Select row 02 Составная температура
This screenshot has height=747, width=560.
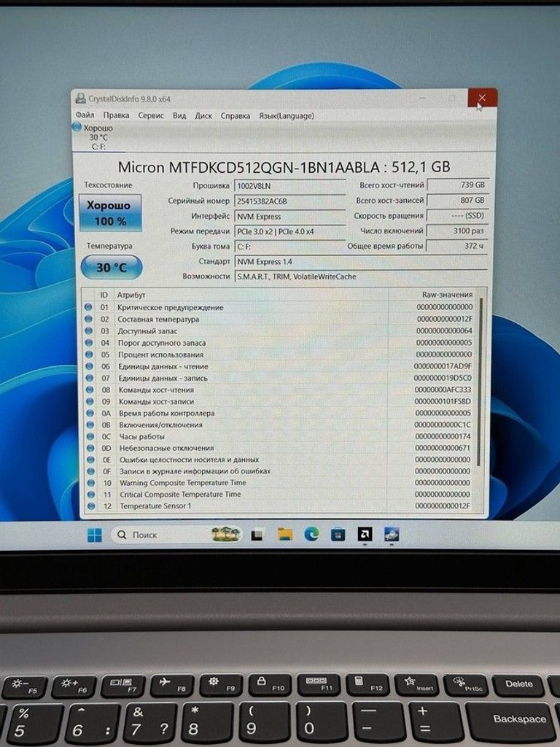pos(281,320)
